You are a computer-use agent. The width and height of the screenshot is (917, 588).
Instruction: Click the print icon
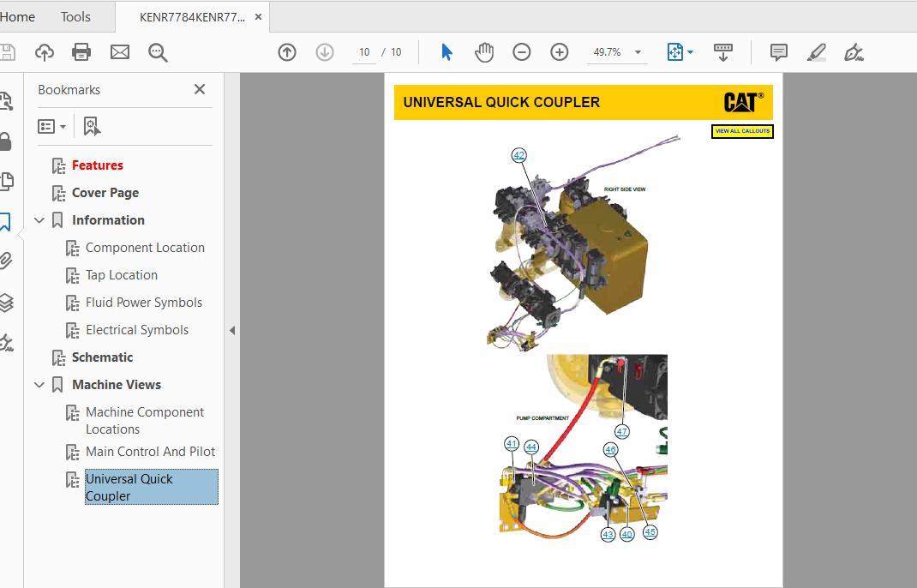pyautogui.click(x=81, y=52)
